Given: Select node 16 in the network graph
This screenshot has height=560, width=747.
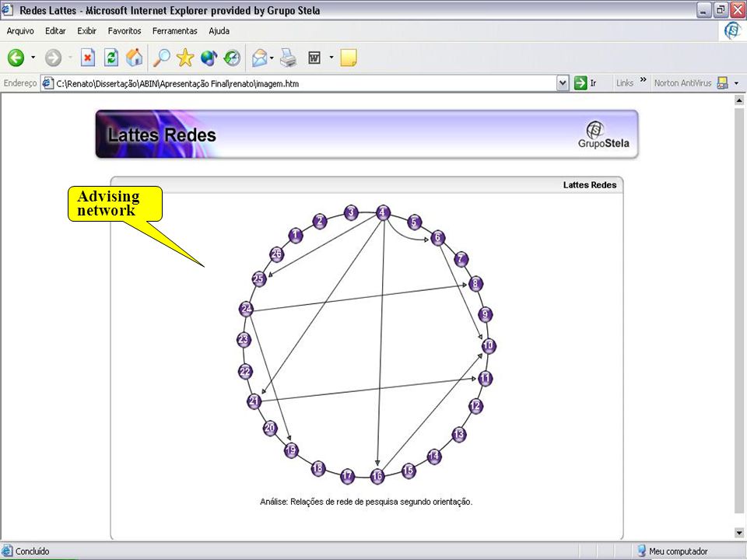Looking at the screenshot, I should [x=377, y=476].
